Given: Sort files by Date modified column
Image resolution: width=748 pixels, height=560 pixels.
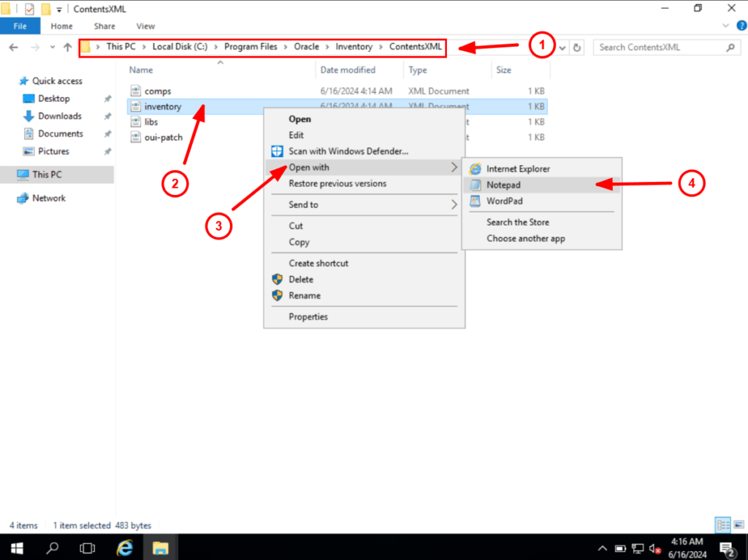Looking at the screenshot, I should tap(348, 70).
